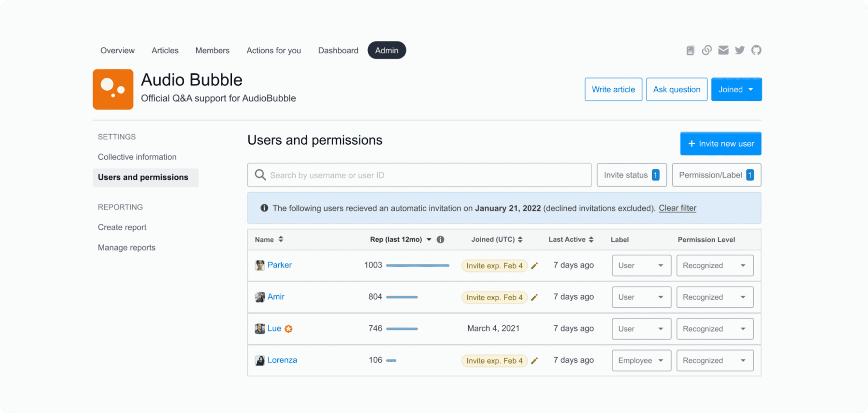Open the Dashboard tab
Image resolution: width=868 pixels, height=413 pixels.
pyautogui.click(x=338, y=50)
